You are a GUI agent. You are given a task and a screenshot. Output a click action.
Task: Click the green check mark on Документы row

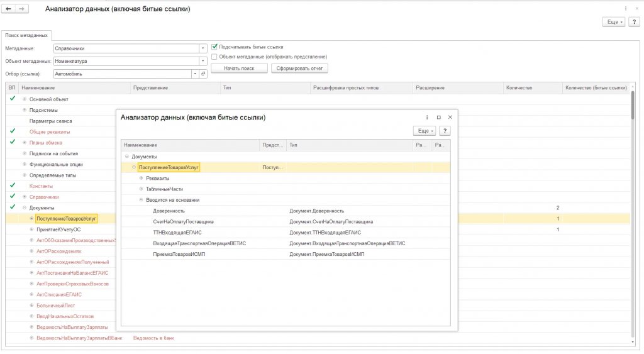(13, 207)
